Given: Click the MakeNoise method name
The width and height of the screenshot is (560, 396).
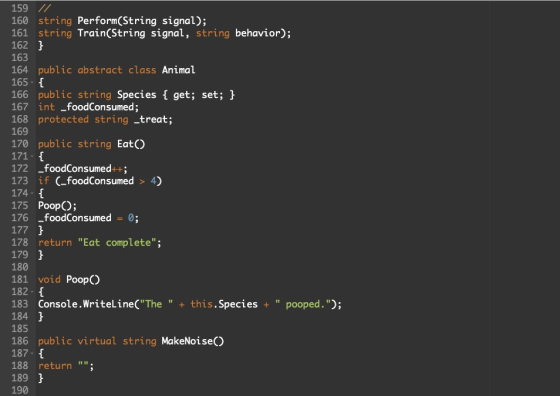Looking at the screenshot, I should tap(187, 341).
